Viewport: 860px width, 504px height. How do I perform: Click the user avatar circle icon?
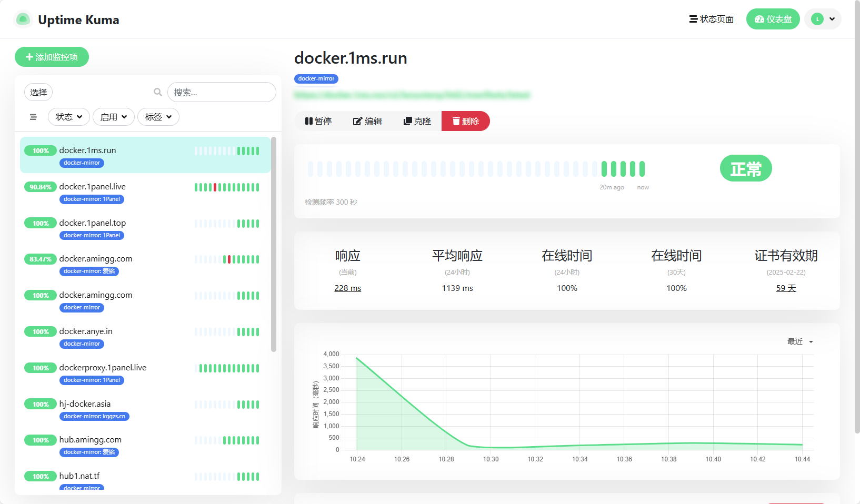pyautogui.click(x=817, y=19)
